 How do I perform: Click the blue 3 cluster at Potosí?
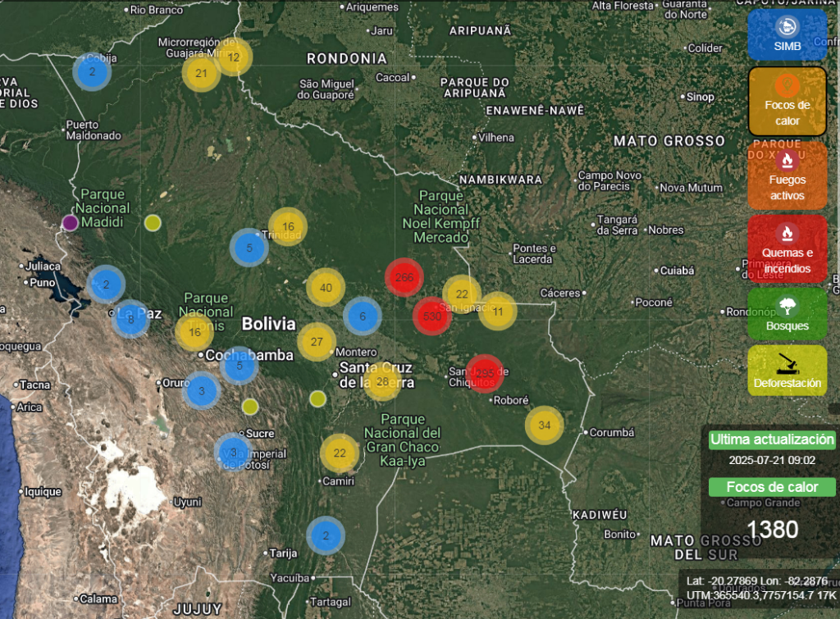[234, 453]
